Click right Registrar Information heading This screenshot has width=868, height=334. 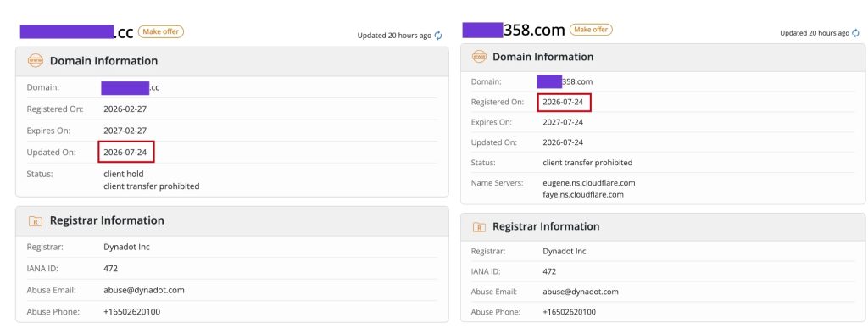pyautogui.click(x=546, y=226)
